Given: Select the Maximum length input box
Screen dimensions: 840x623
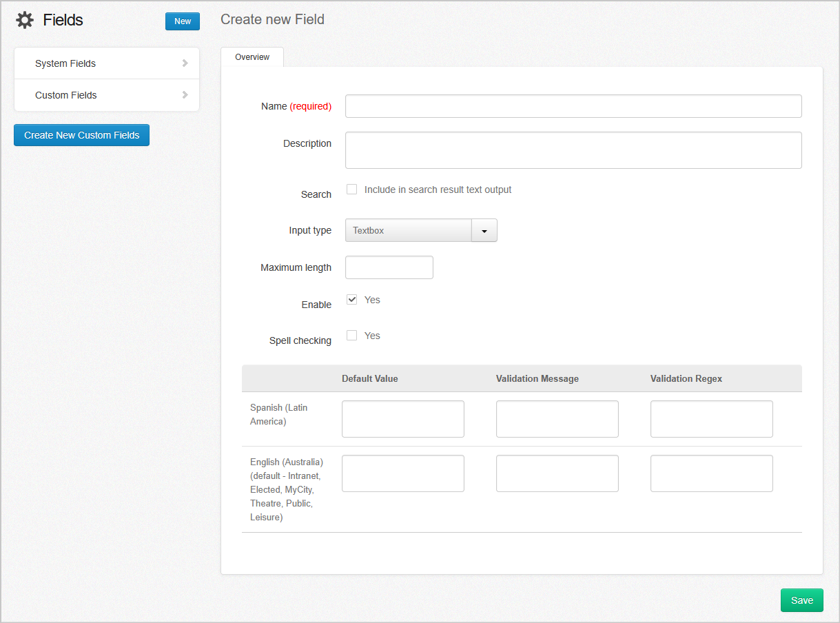Looking at the screenshot, I should [389, 267].
